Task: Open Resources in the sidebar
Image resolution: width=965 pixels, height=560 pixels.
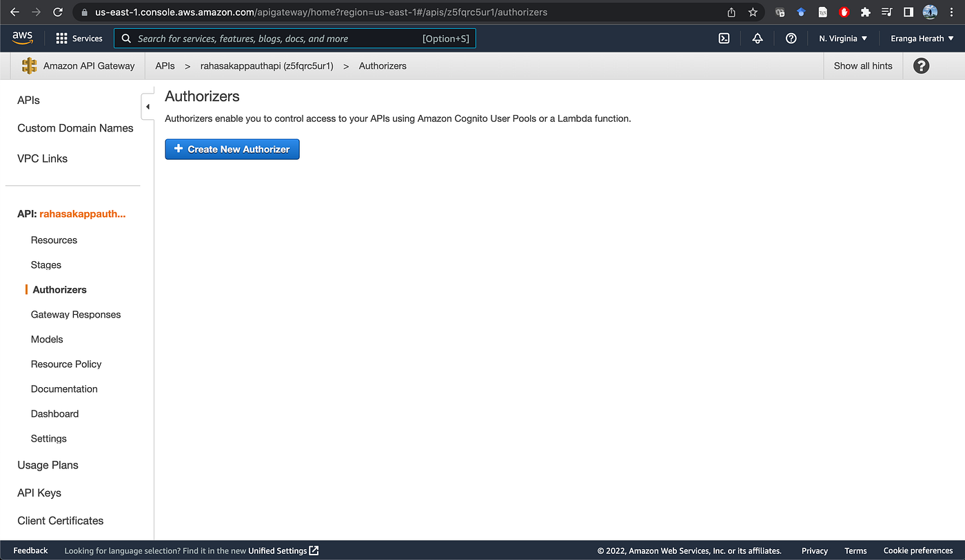Action: pos(54,240)
